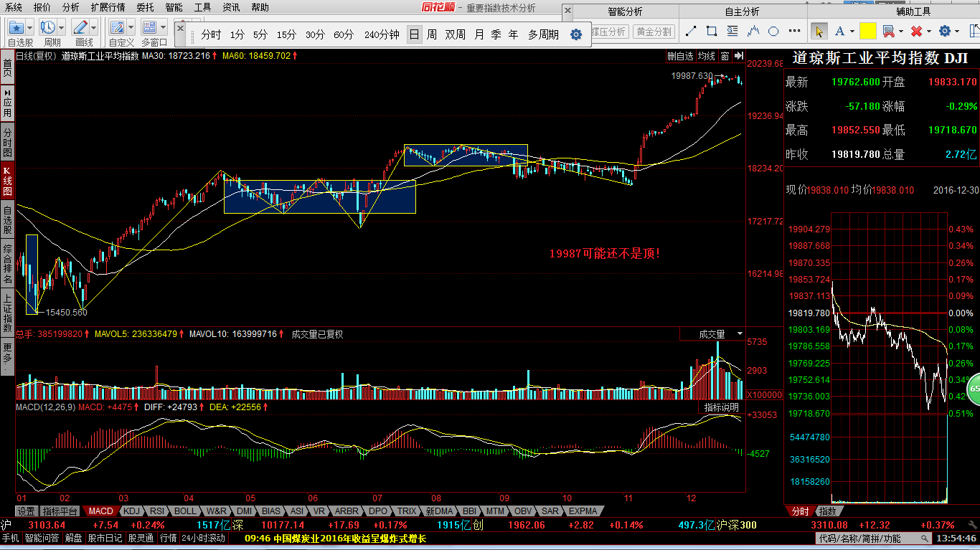
Task: Click the 应用 sidebar icon
Action: coord(7,104)
